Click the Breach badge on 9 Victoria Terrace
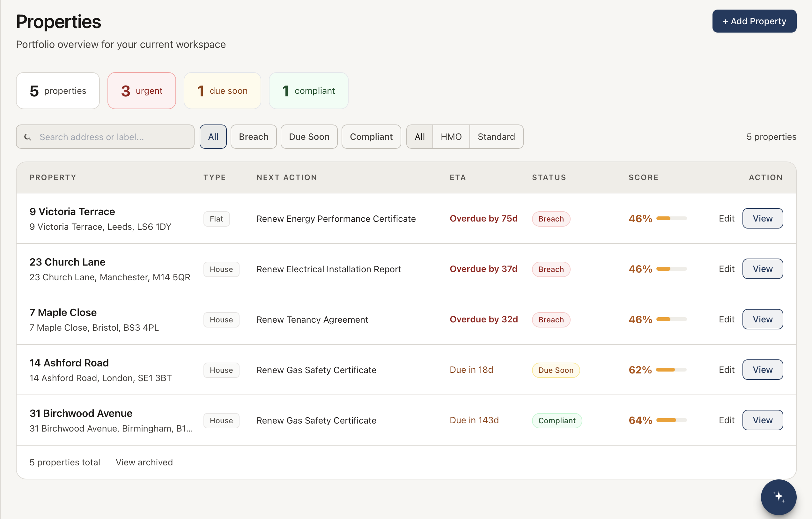This screenshot has width=812, height=519. (x=551, y=219)
